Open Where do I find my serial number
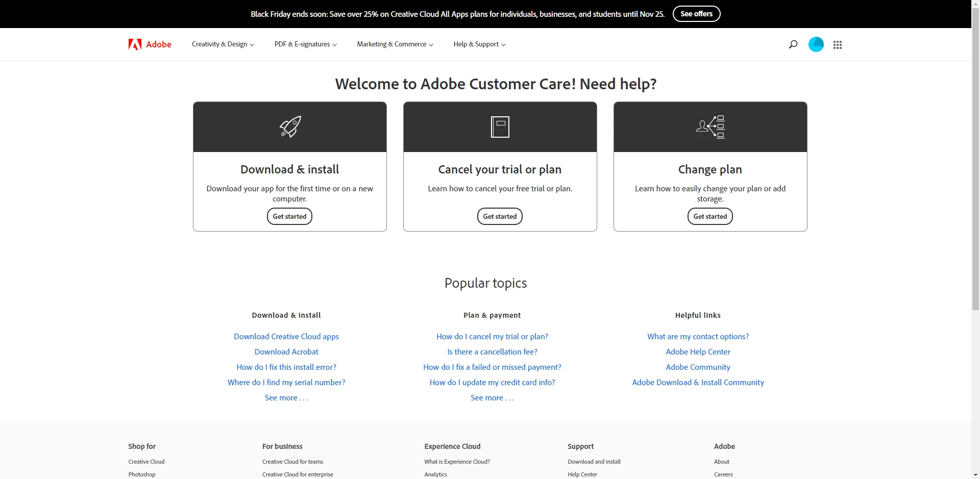The width and height of the screenshot is (980, 479). click(x=286, y=383)
